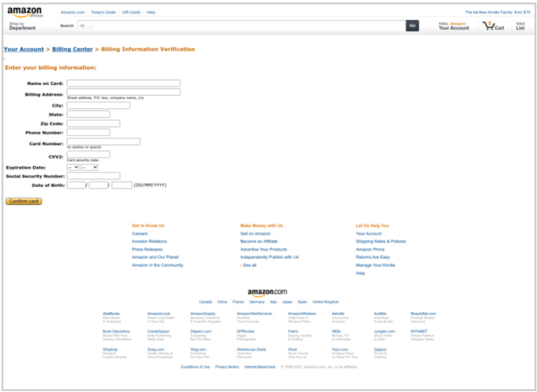Open the Returns Are Easy link
This screenshot has height=392, width=537.
point(372,257)
